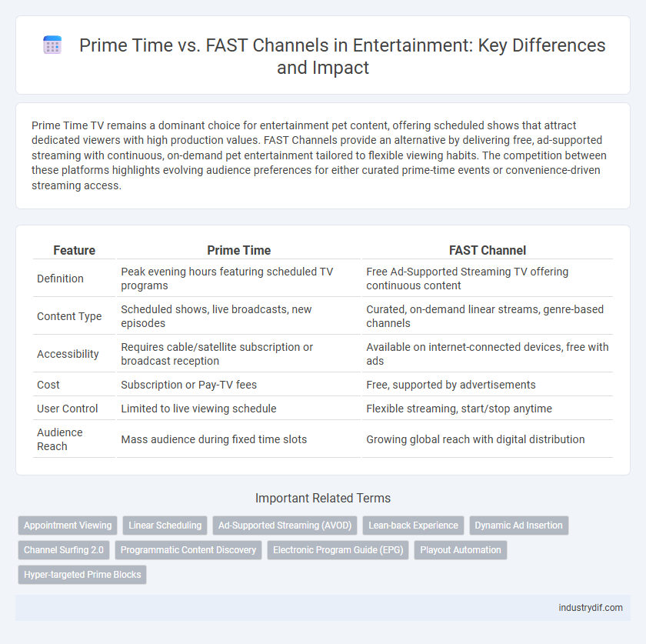The height and width of the screenshot is (644, 646).
Task: Open the Channel Surfing 2.0 tag
Action: 64,550
